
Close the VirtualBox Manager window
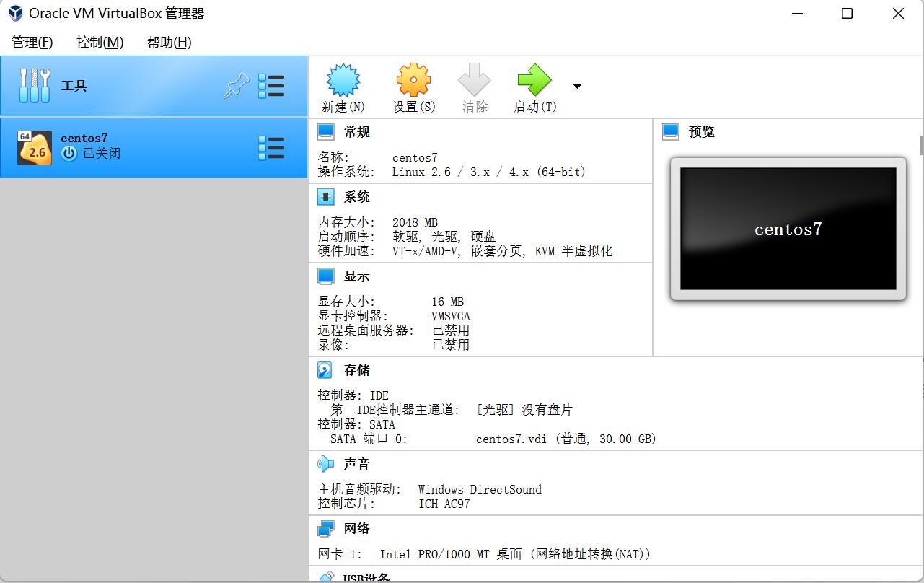tap(898, 14)
